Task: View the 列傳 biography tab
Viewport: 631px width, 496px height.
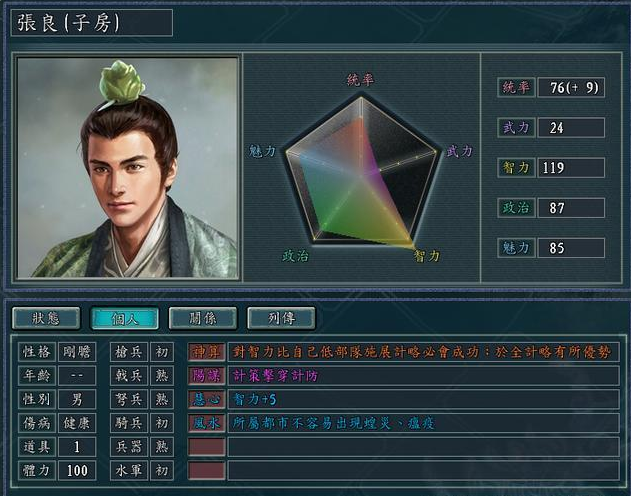Action: (281, 318)
